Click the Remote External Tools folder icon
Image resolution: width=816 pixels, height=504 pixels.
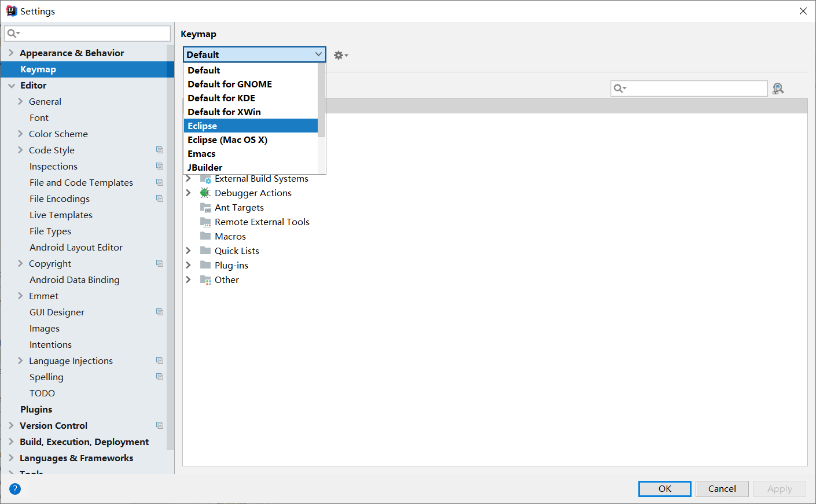(205, 222)
